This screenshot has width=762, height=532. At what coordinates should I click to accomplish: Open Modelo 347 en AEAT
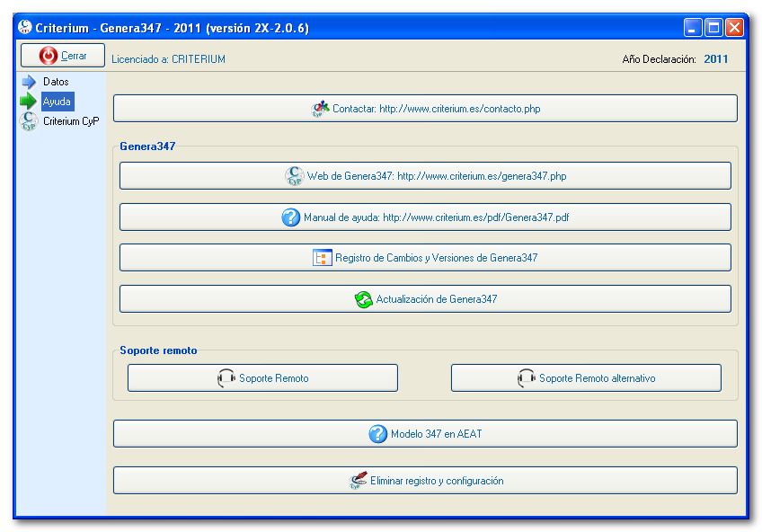click(x=425, y=434)
